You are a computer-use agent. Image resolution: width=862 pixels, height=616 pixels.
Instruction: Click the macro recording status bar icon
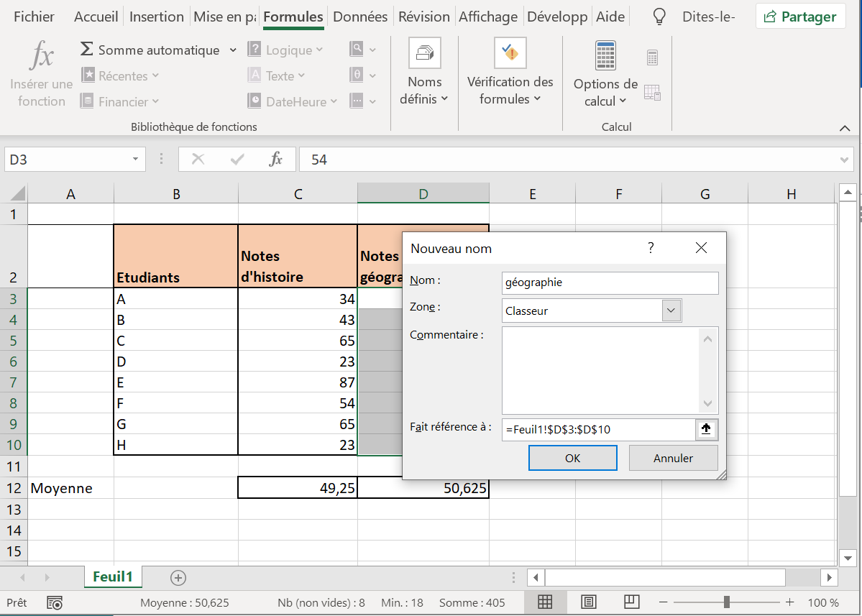[55, 603]
